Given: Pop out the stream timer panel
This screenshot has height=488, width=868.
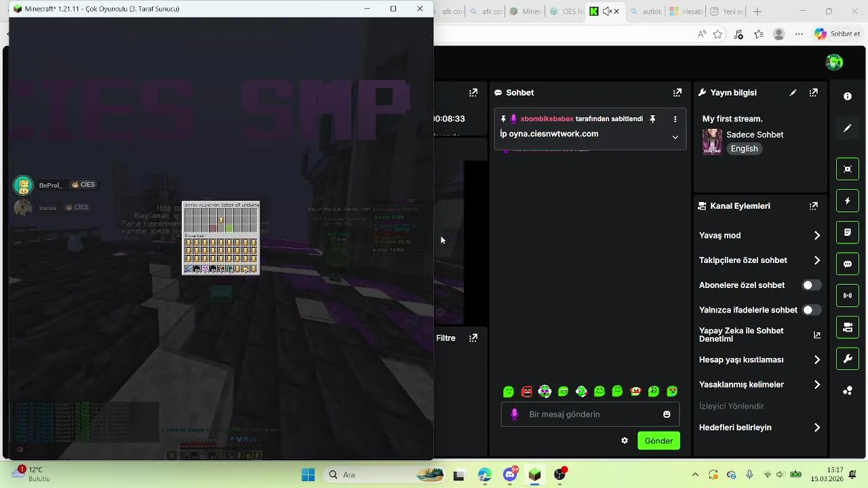Looking at the screenshot, I should click(x=473, y=93).
